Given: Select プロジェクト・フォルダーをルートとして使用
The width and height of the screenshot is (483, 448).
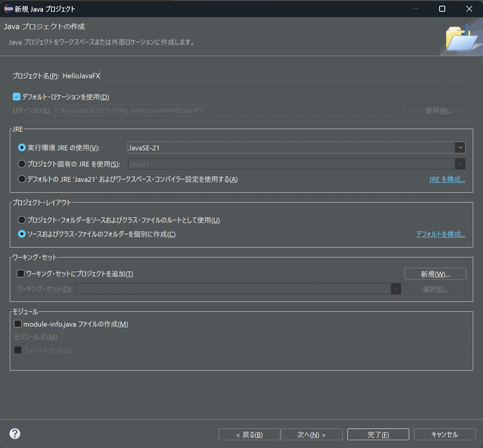Looking at the screenshot, I should [20, 220].
